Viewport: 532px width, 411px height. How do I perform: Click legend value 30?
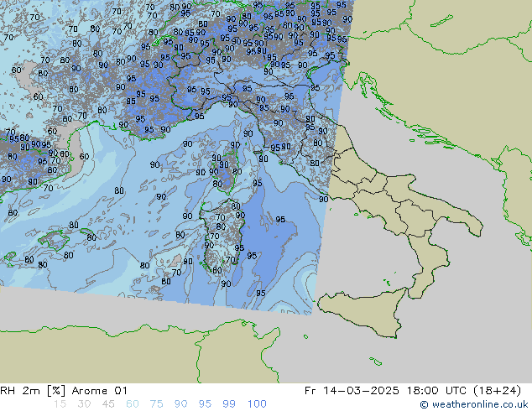pos(84,404)
